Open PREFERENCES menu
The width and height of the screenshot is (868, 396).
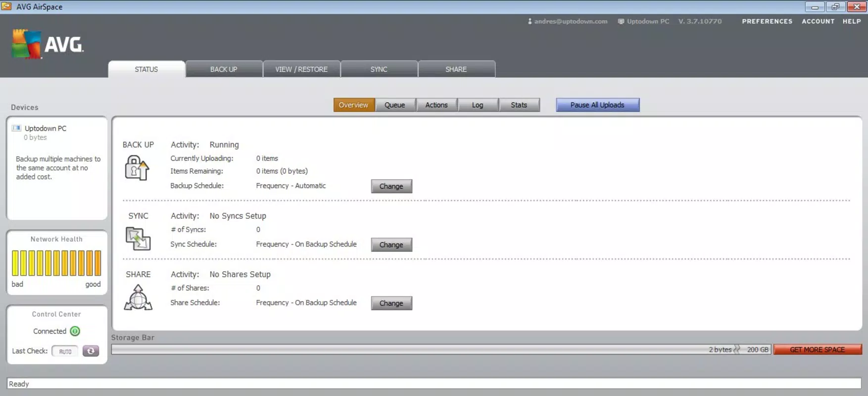click(767, 21)
